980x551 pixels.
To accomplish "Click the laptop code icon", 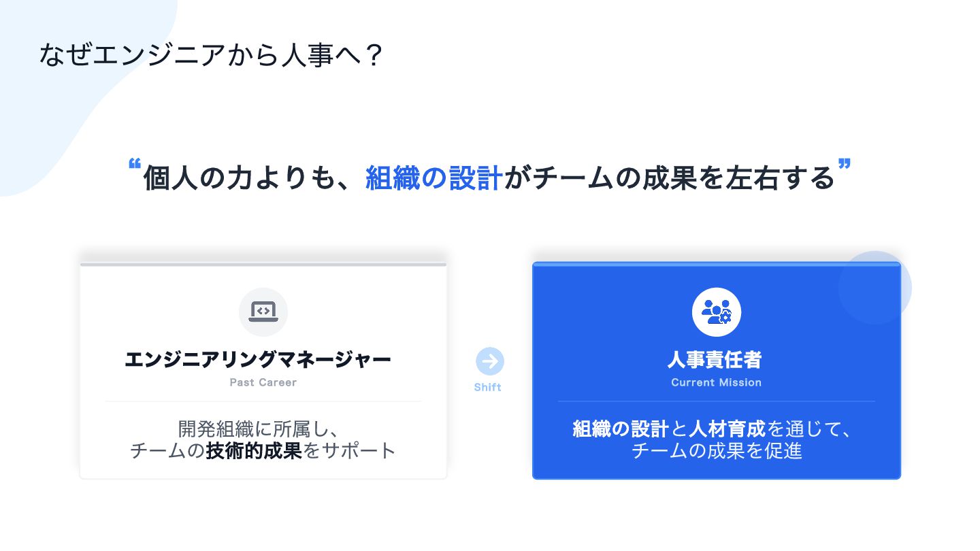I will [x=263, y=312].
